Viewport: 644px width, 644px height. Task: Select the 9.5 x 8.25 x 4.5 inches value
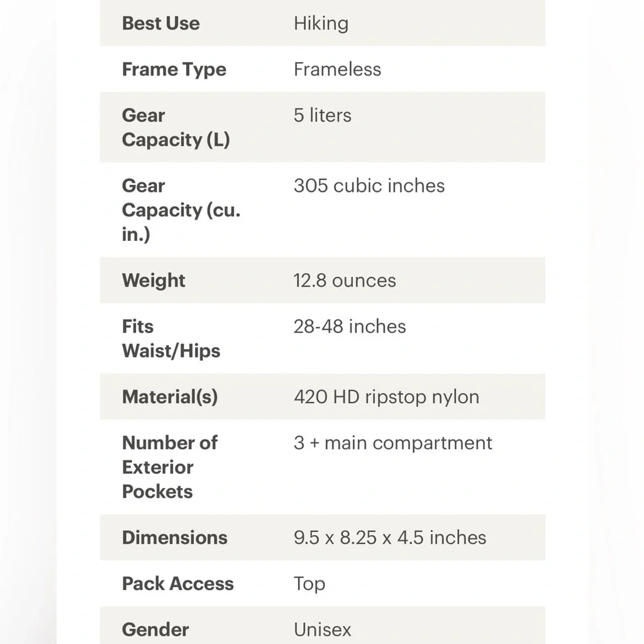coord(390,538)
